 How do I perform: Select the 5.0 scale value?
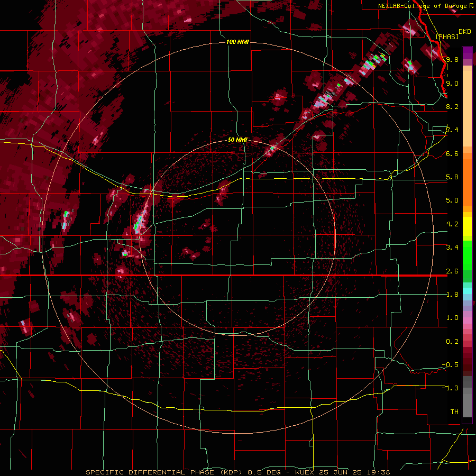(452, 200)
